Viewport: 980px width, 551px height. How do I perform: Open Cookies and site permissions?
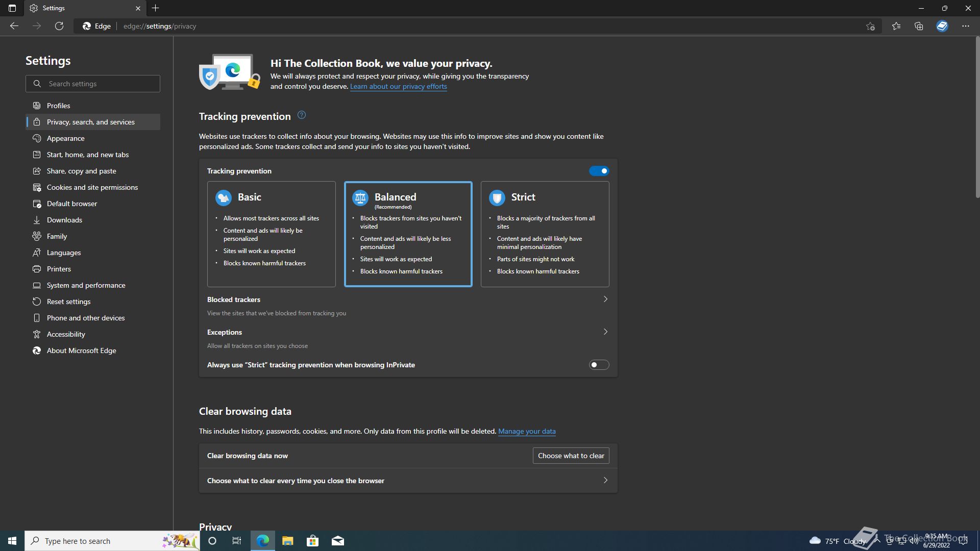coord(93,187)
